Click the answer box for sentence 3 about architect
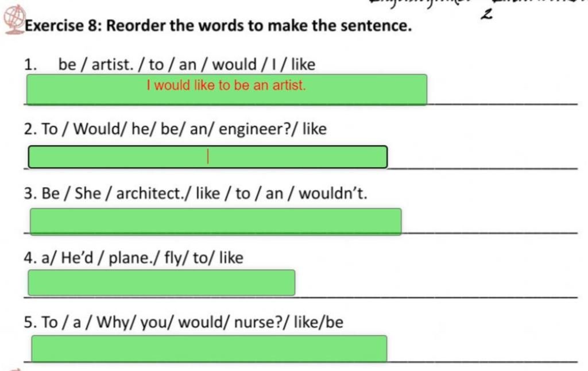This screenshot has height=371, width=588. (216, 221)
